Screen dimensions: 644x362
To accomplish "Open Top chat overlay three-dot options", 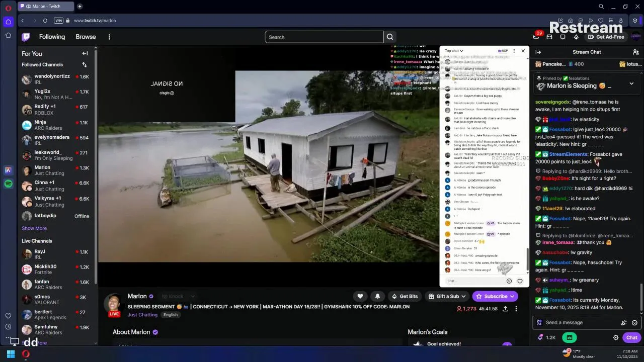I will click(514, 51).
